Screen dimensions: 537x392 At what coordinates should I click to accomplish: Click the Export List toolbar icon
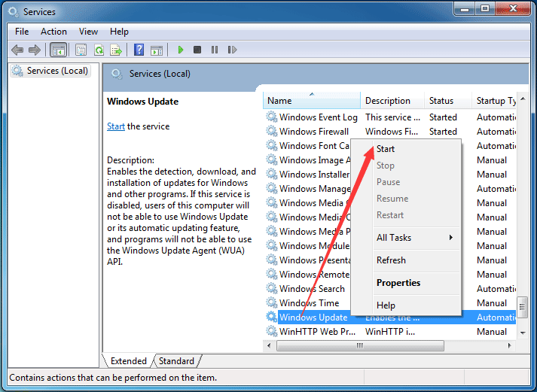point(116,50)
